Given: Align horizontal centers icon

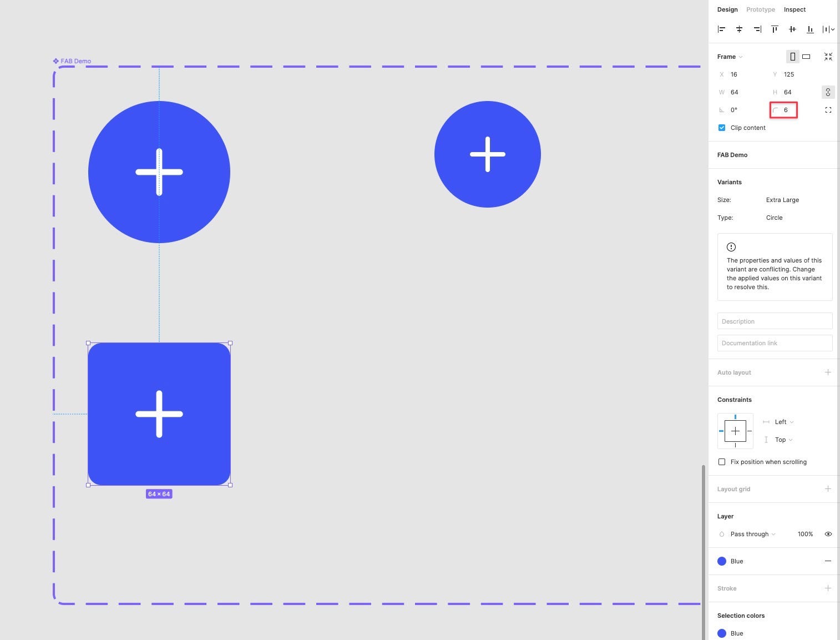Looking at the screenshot, I should [739, 29].
